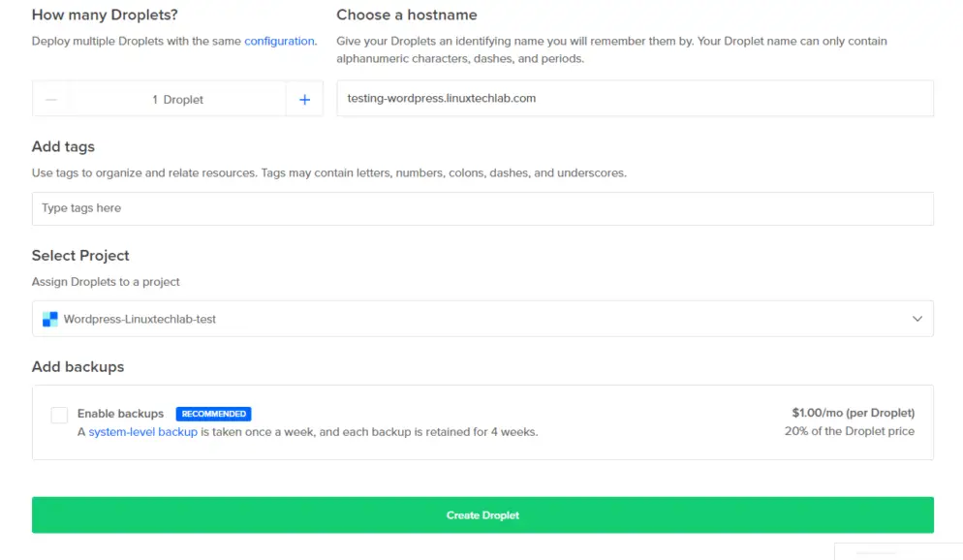Open the configuration link
Screen dimensions: 963x560
click(x=279, y=42)
